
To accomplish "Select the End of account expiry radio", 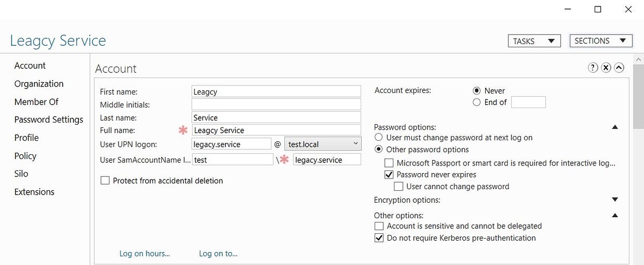I will (x=476, y=102).
